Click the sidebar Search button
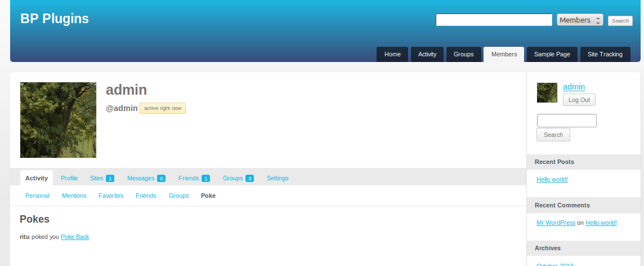The width and height of the screenshot is (644, 266). 553,135
